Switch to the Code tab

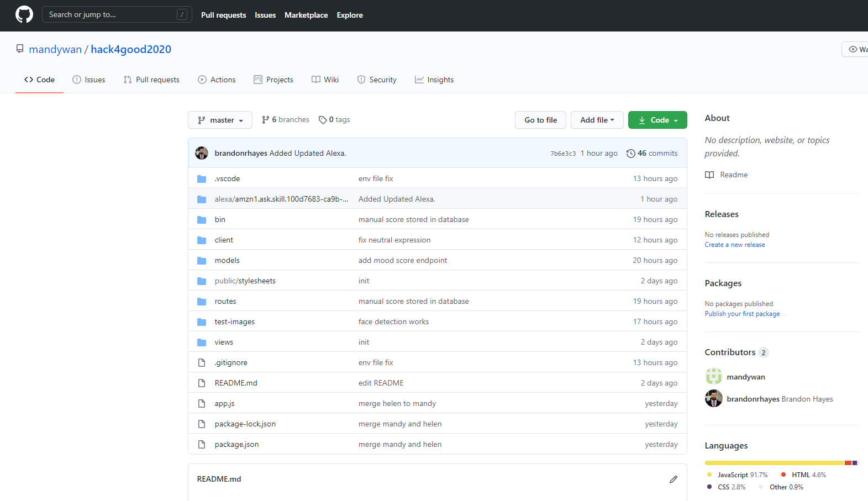coord(39,80)
